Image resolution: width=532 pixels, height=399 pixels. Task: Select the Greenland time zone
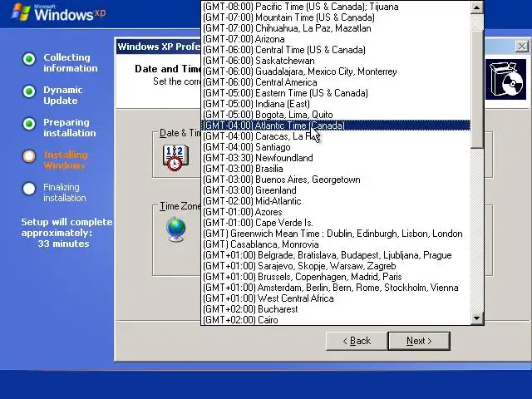point(336,190)
